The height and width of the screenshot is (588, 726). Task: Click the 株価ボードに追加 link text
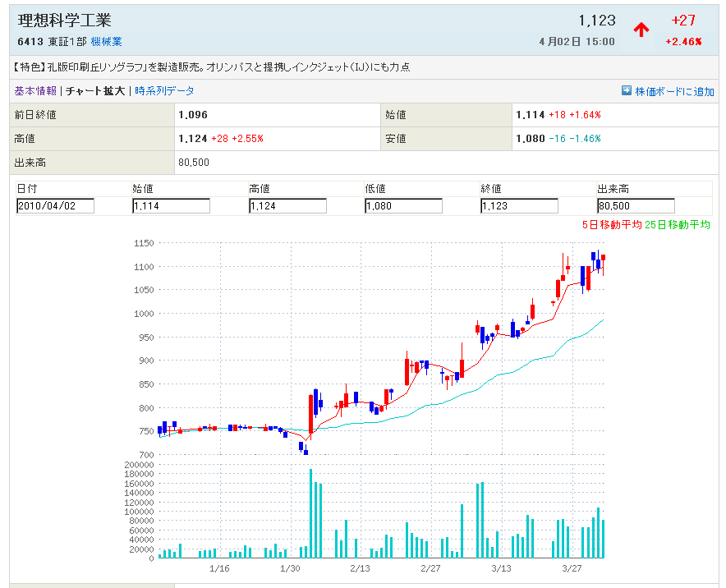pyautogui.click(x=674, y=92)
